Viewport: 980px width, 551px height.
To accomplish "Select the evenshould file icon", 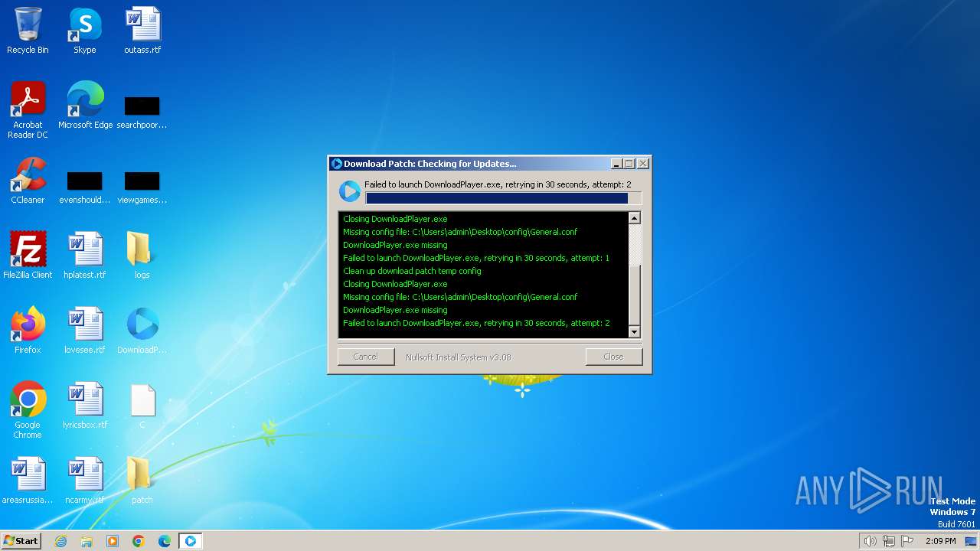I will tap(85, 187).
